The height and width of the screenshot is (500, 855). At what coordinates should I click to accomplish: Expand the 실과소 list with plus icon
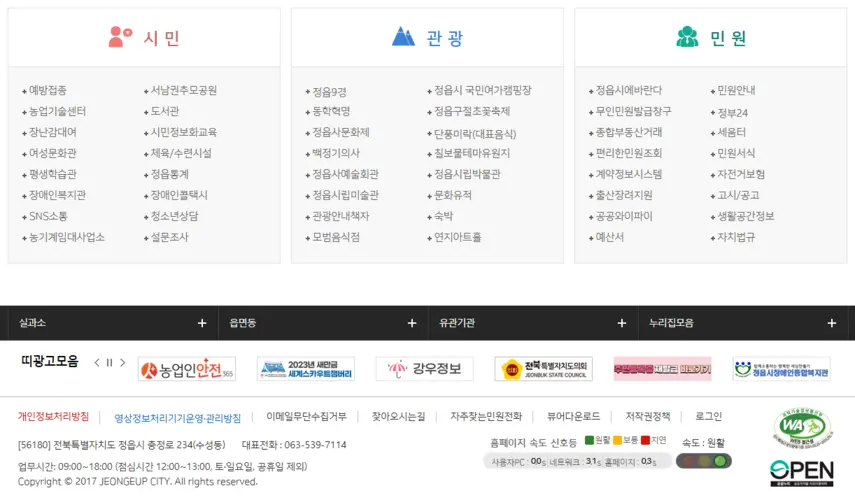tap(202, 323)
